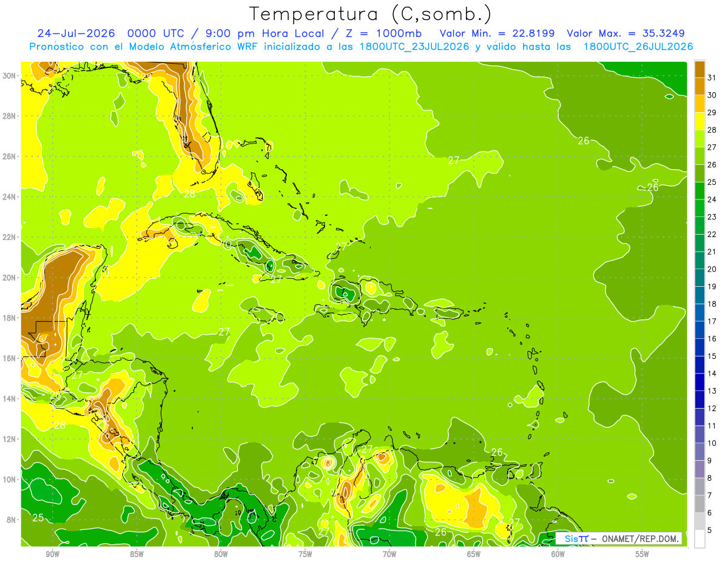
Task: Click the 16N latitude axis label
Action: click(x=10, y=358)
